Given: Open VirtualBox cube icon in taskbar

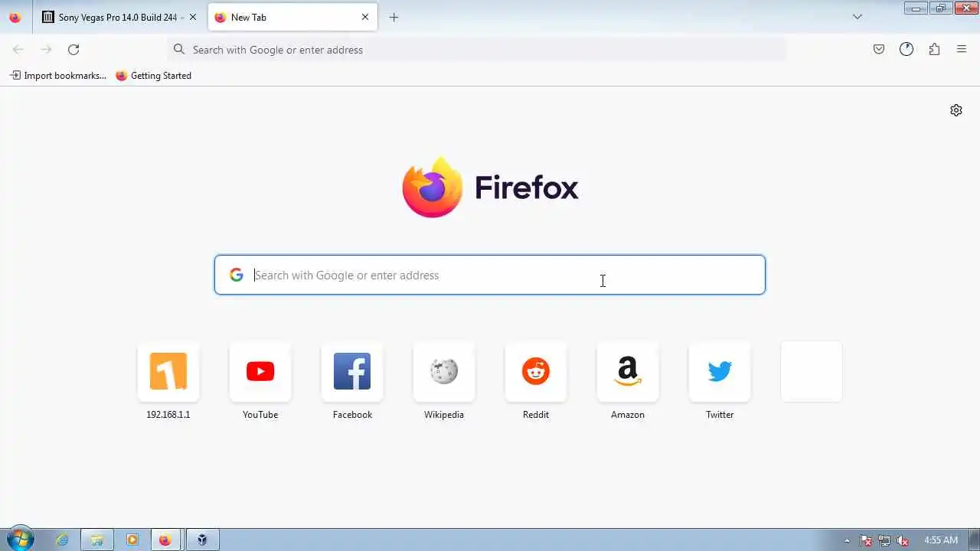Looking at the screenshot, I should point(201,540).
